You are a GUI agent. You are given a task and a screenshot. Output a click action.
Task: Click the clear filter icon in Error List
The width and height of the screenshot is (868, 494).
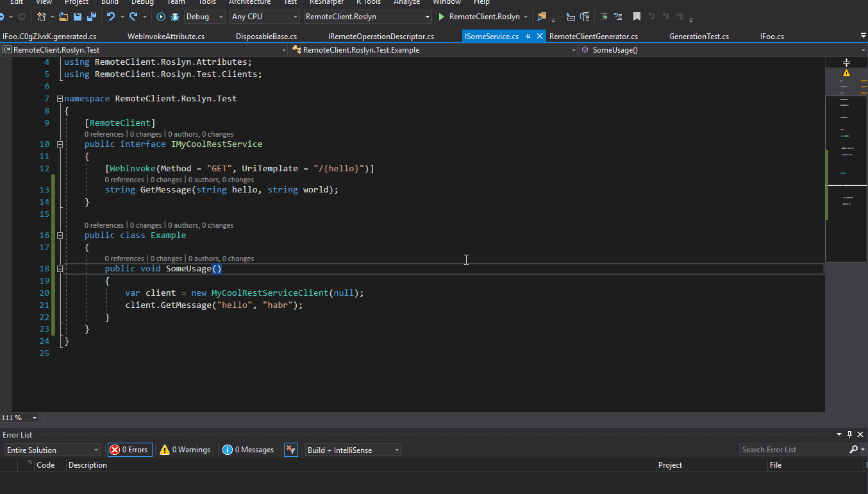click(x=291, y=450)
